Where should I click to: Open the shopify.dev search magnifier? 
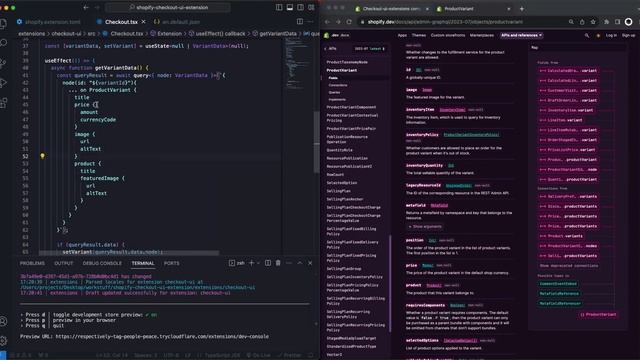[x=587, y=36]
